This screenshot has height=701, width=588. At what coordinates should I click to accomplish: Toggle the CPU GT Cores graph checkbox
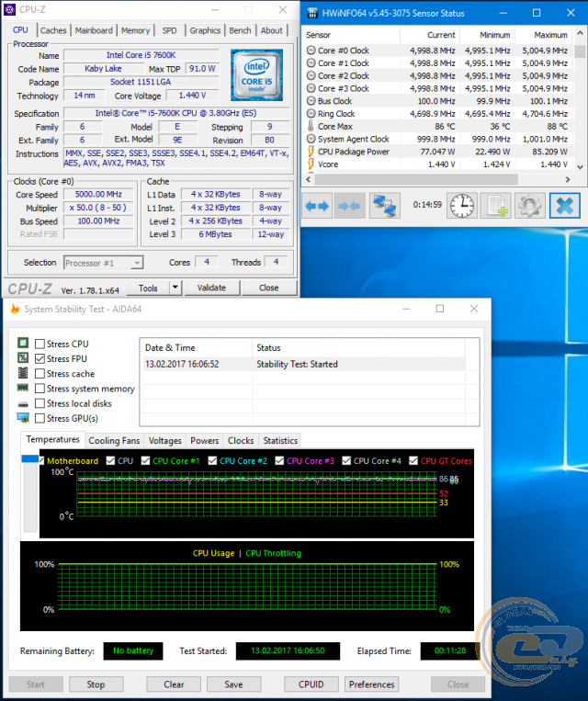pos(413,460)
